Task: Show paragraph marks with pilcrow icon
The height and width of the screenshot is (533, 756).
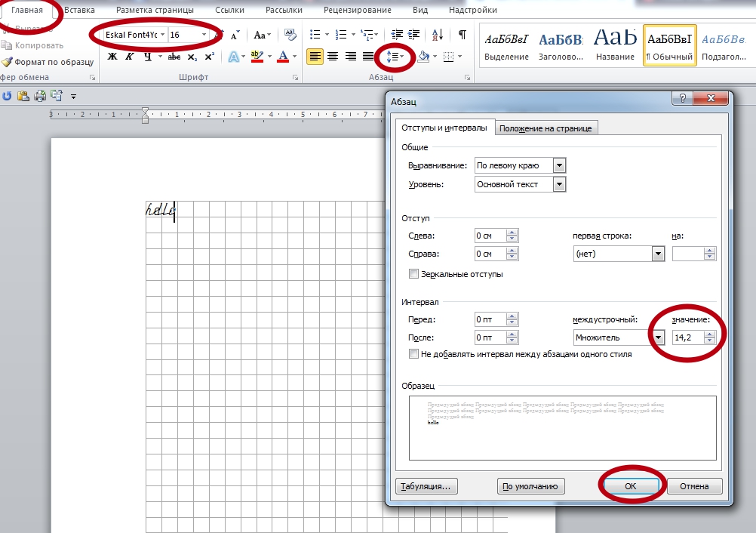Action: pyautogui.click(x=463, y=35)
